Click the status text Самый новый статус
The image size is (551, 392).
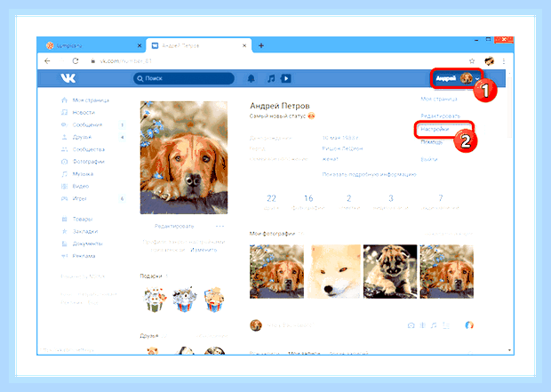coord(277,116)
